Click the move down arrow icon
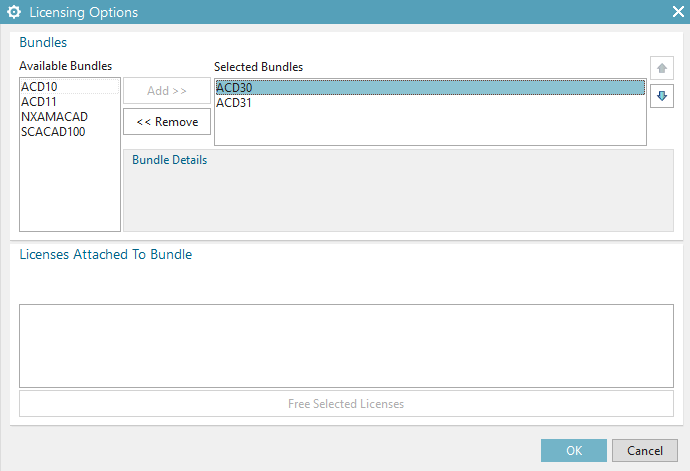This screenshot has height=471, width=690. click(x=661, y=96)
